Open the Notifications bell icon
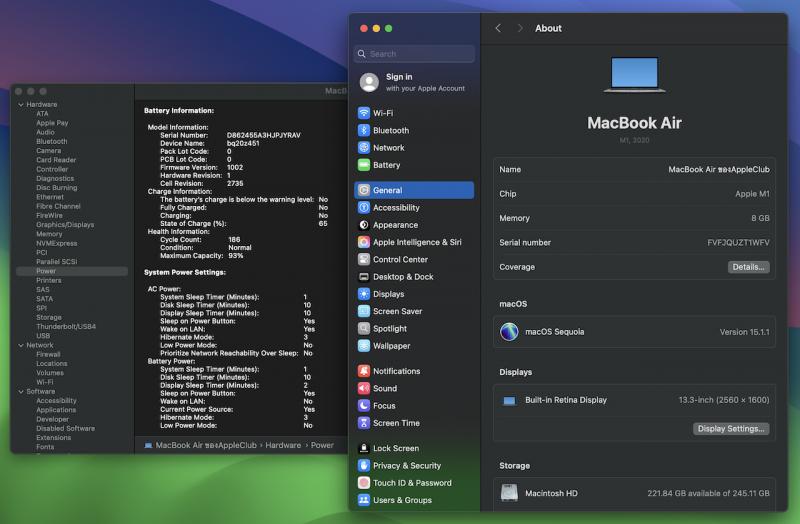The image size is (800, 524). tap(364, 371)
